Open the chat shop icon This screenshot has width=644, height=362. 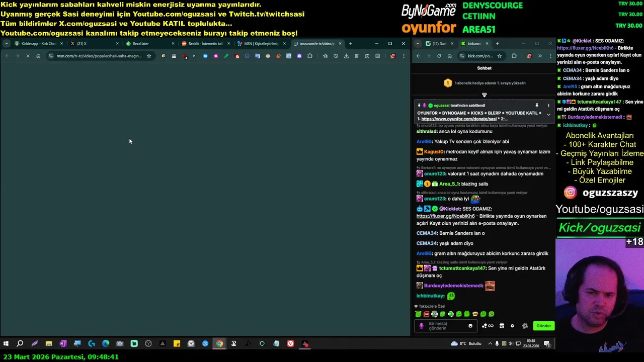pos(502,326)
